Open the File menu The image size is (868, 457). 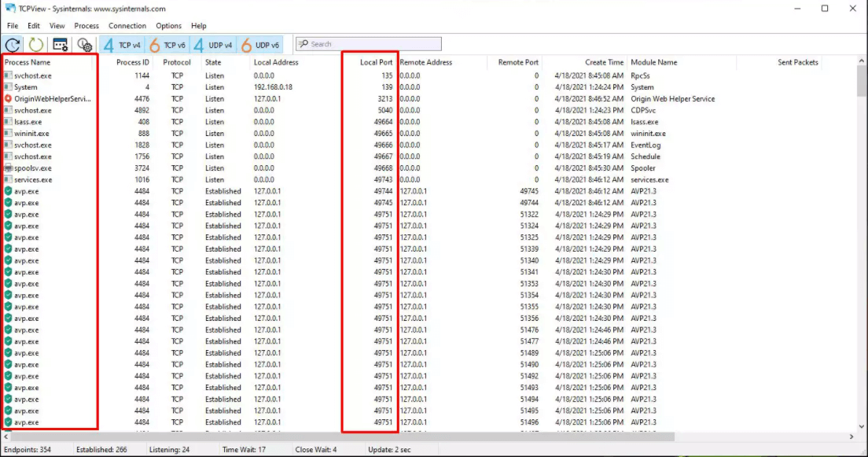click(12, 25)
